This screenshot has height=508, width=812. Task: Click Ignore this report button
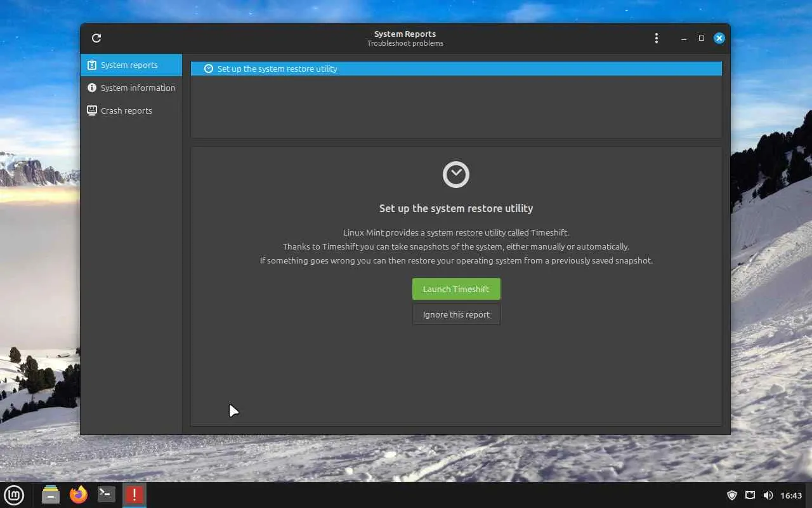pos(456,314)
